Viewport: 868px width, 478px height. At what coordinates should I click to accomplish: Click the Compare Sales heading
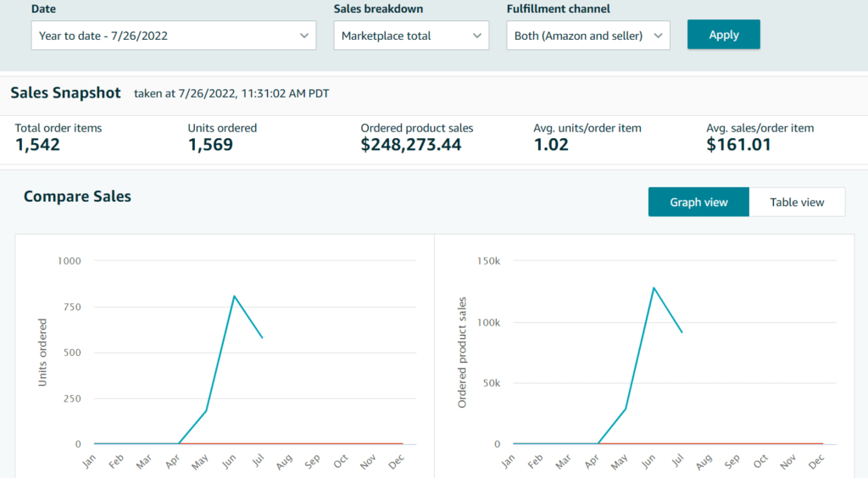click(x=77, y=197)
